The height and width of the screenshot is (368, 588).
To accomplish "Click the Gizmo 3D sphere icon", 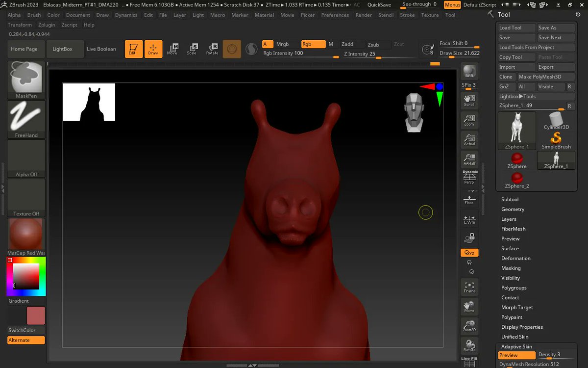I will pyautogui.click(x=232, y=49).
